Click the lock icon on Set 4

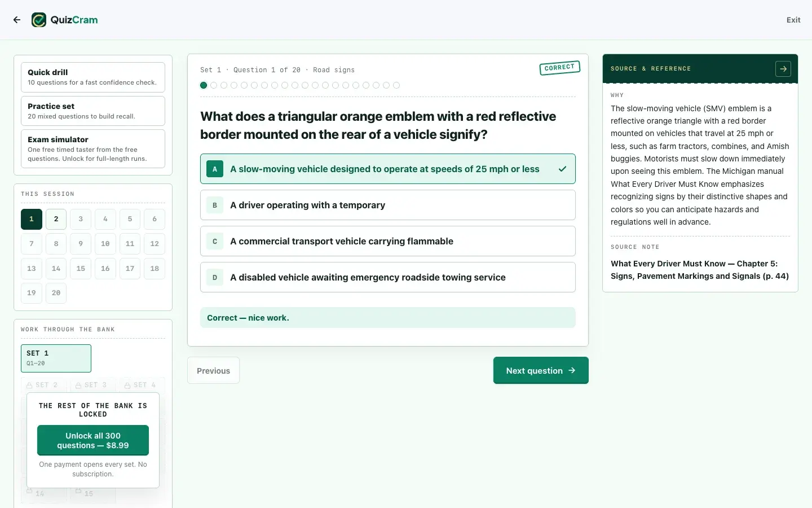[127, 386]
